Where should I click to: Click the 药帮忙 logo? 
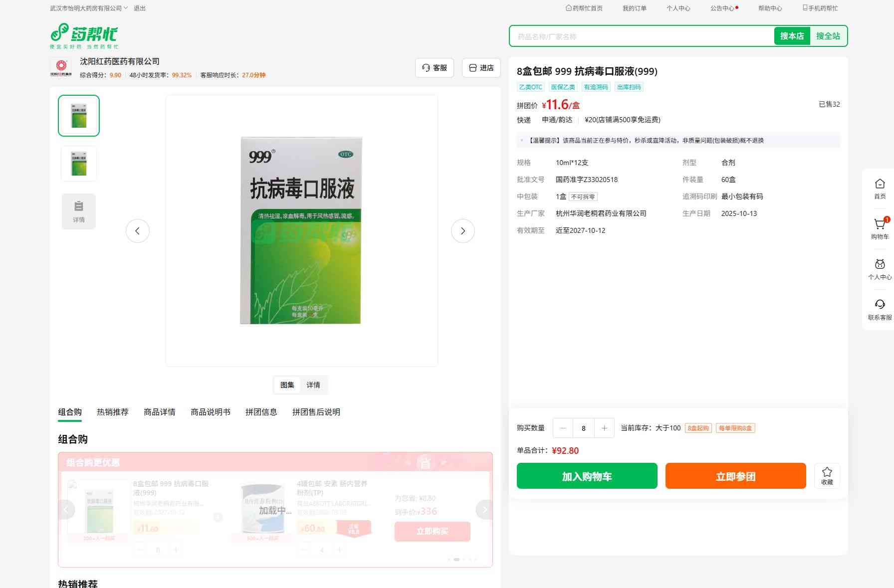point(84,36)
